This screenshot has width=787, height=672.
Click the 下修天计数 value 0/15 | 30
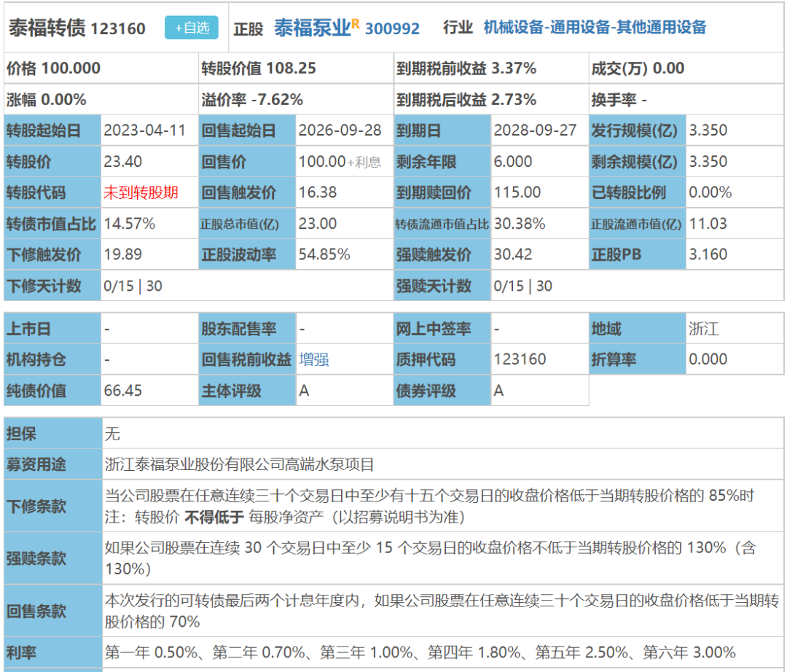[133, 286]
